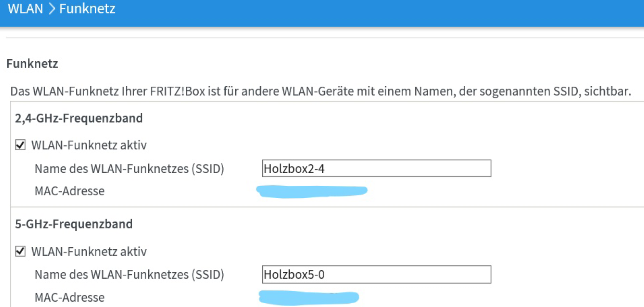Click the redacted MAC address for 2,4-GHz
The image size is (644, 307).
pos(311,191)
